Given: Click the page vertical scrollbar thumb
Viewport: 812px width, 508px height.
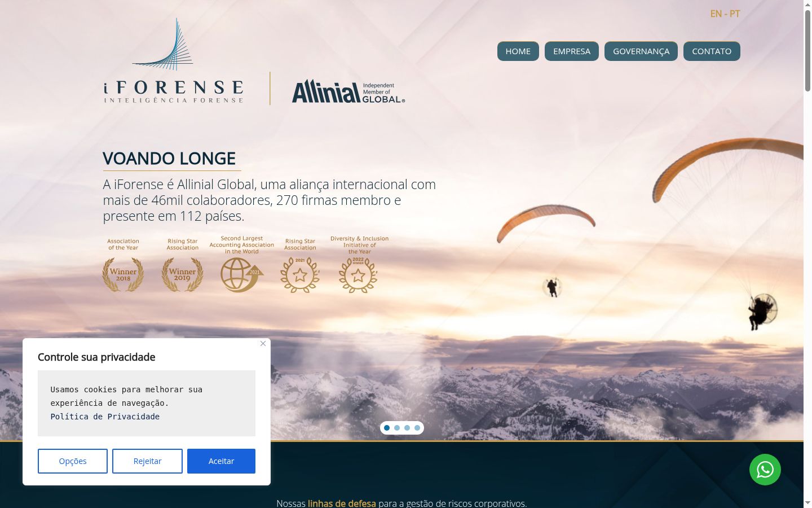Looking at the screenshot, I should [807, 50].
